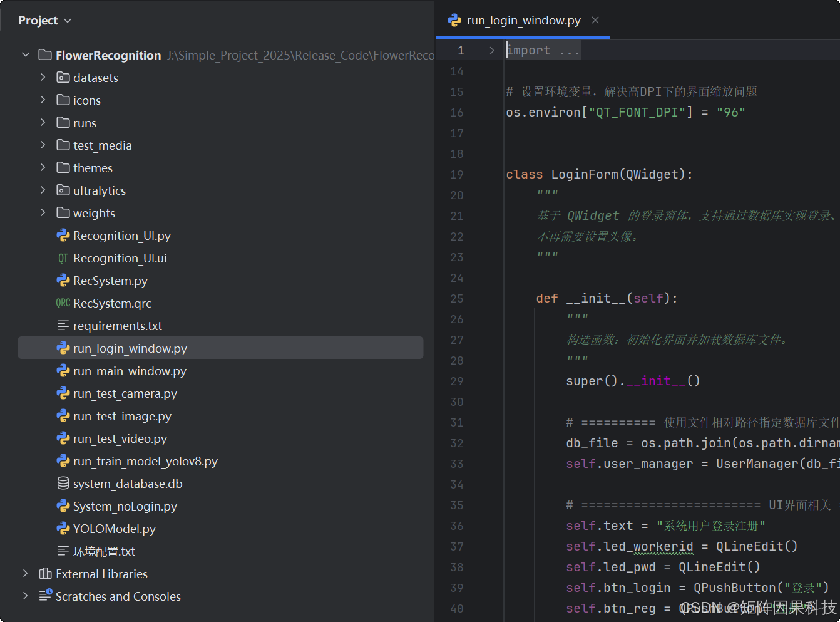The width and height of the screenshot is (840, 622).
Task: Click the Python icon beside System_noLogin.py
Action: pyautogui.click(x=63, y=506)
